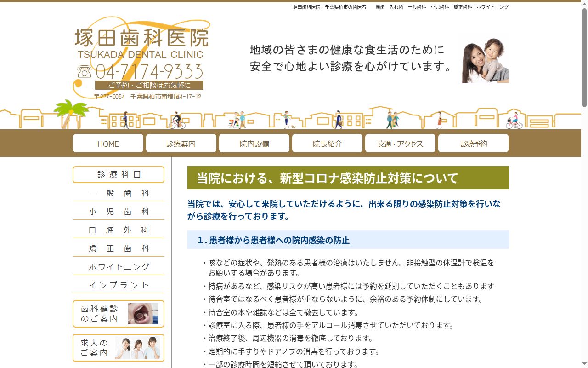Screen dimensions: 588x368
Task: Click the scrollbar down arrow
Action: click(x=584, y=364)
